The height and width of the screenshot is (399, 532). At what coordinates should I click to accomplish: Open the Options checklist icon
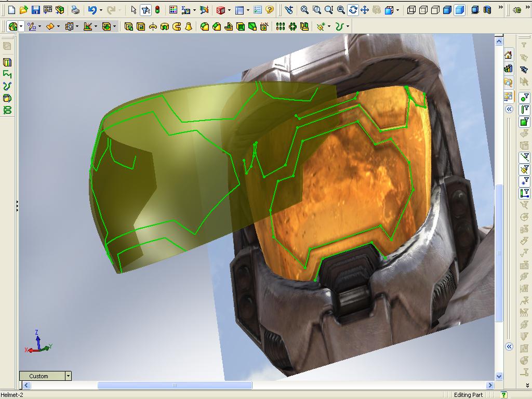258,10
